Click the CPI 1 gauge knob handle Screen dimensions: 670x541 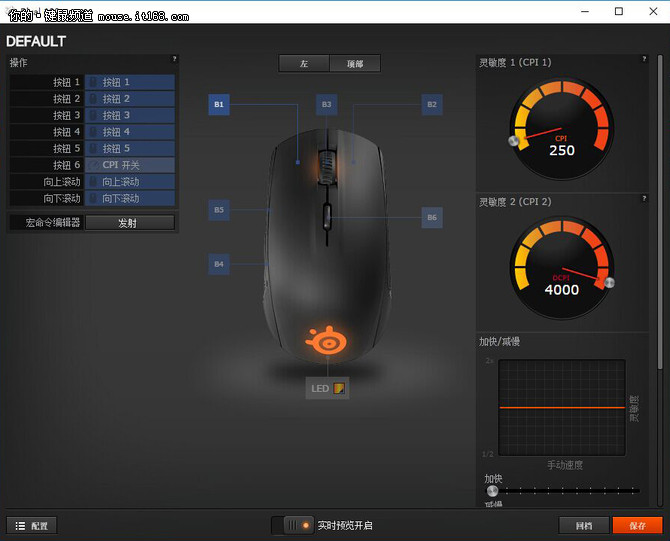pyautogui.click(x=514, y=141)
